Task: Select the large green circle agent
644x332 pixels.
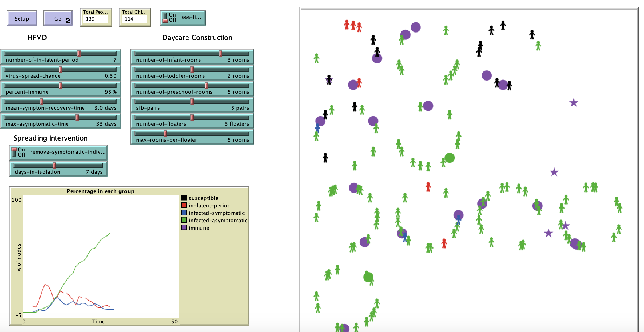Action: click(450, 157)
